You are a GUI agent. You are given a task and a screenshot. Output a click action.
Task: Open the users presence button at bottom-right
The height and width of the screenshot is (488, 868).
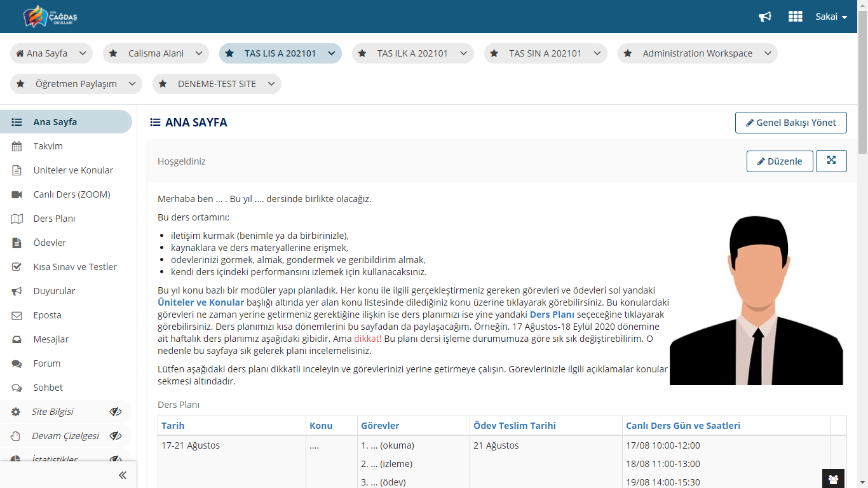click(833, 479)
